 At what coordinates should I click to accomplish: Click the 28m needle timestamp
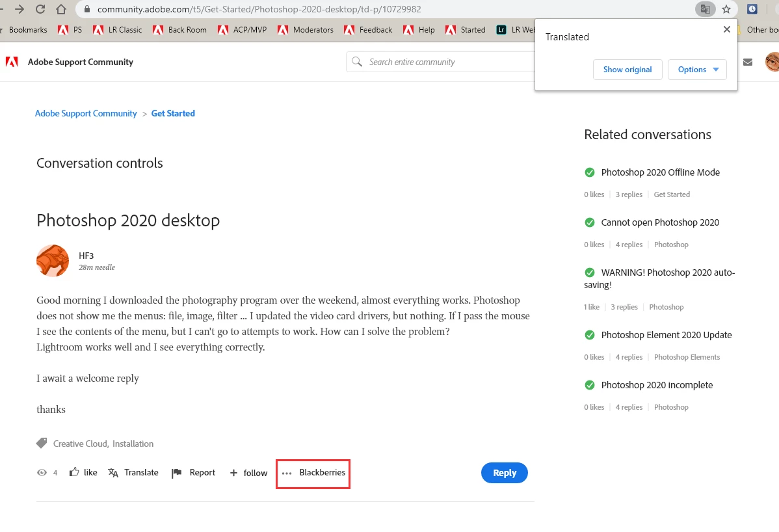(x=96, y=267)
